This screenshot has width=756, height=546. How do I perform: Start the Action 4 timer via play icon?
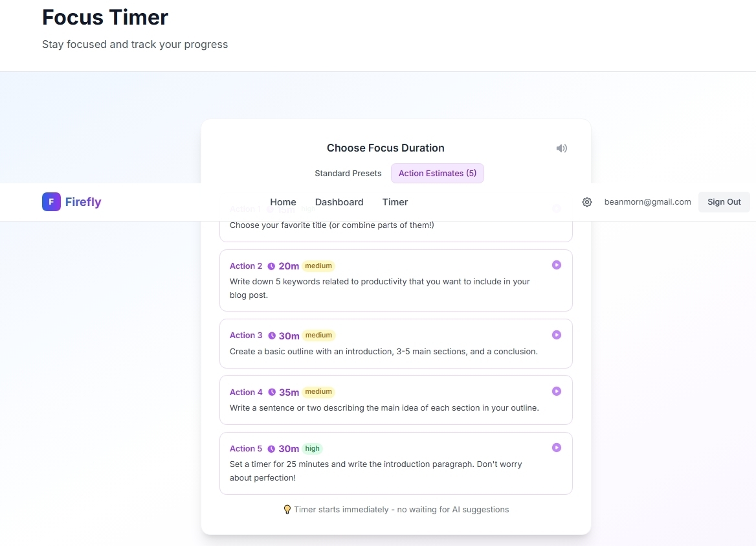[556, 391]
